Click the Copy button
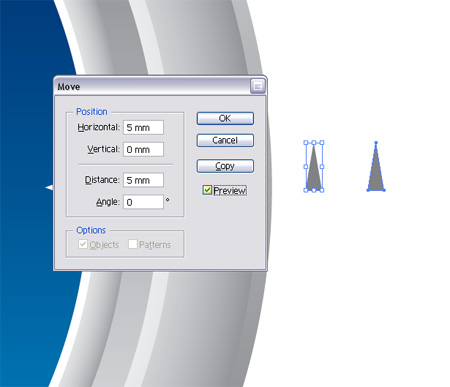450x387 pixels. pyautogui.click(x=225, y=166)
